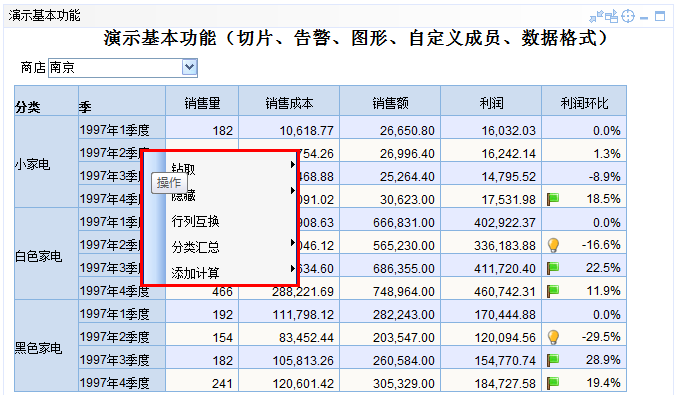Click the sales amount 666,831.00
This screenshot has height=397, width=679.
[x=404, y=223]
